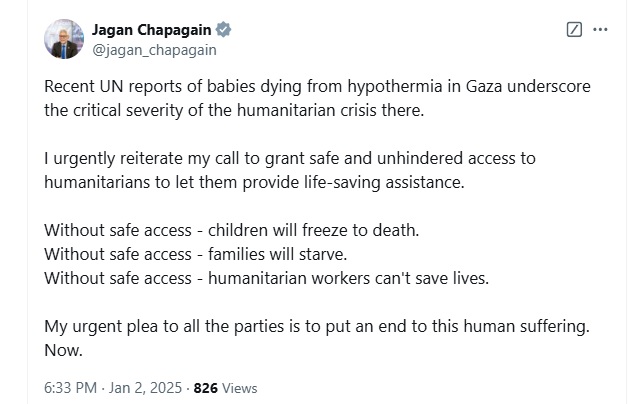Open the Grok explain-post icon
Image resolution: width=637 pixels, height=404 pixels.
[574, 30]
